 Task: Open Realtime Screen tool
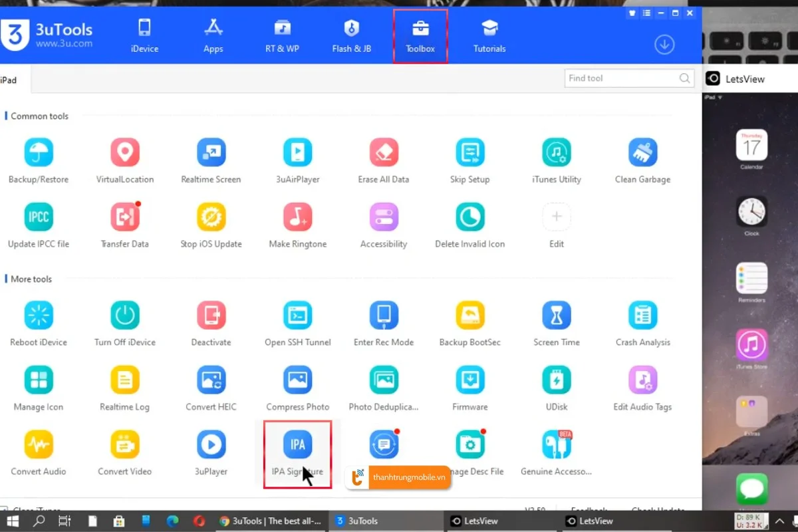click(x=211, y=152)
